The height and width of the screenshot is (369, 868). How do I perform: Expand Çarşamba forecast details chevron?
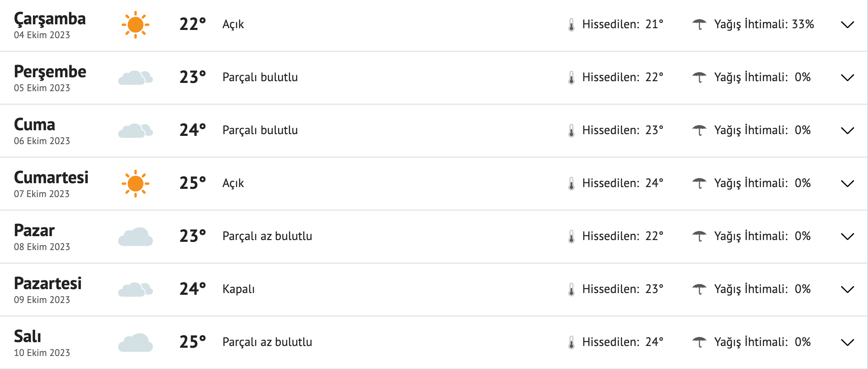click(x=847, y=25)
